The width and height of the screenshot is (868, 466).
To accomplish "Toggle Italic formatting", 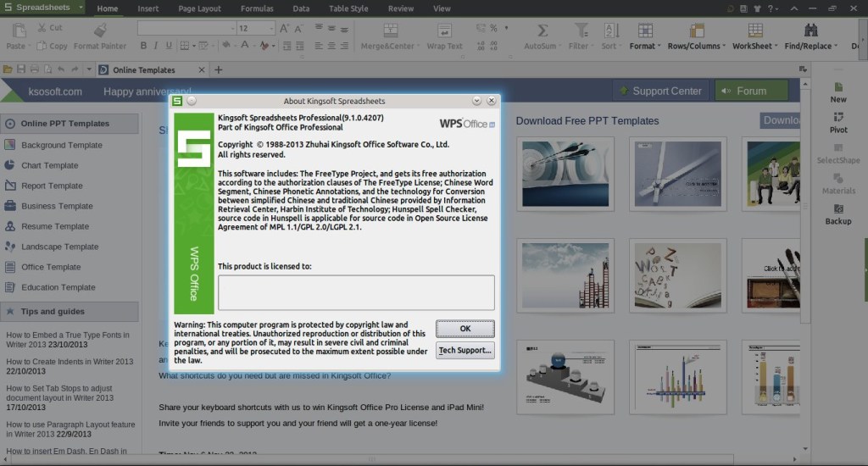I will pos(156,46).
